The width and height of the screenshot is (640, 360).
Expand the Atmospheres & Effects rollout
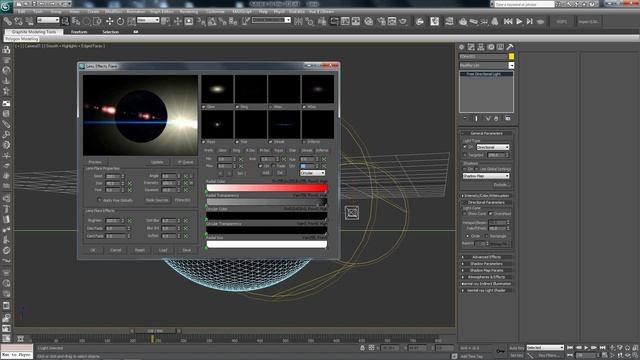[487, 277]
